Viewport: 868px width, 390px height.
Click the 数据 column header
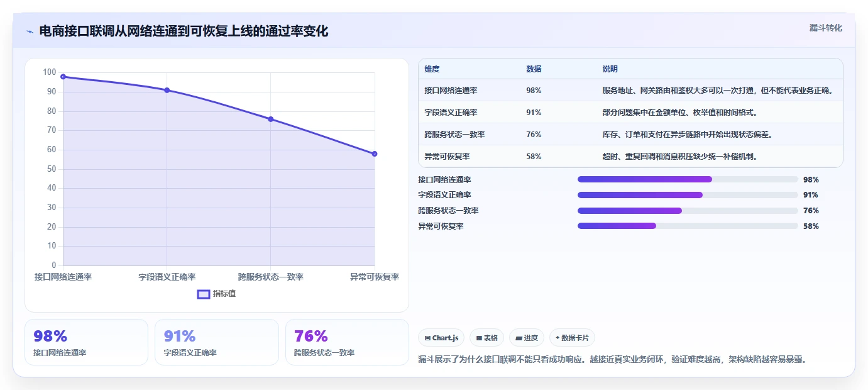534,69
